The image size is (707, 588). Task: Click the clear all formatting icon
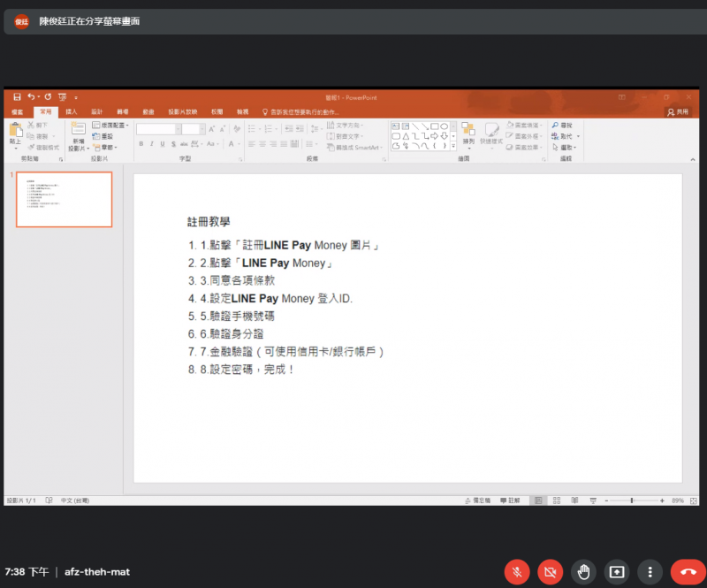click(237, 129)
